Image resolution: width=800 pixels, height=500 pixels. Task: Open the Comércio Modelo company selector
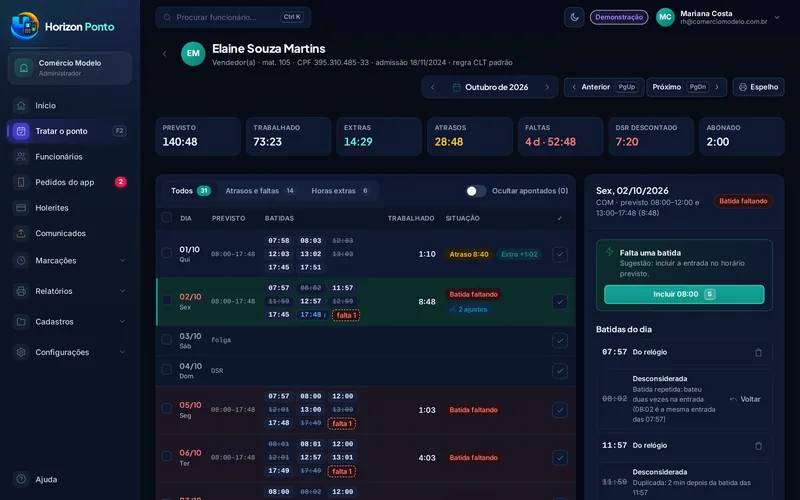point(69,67)
